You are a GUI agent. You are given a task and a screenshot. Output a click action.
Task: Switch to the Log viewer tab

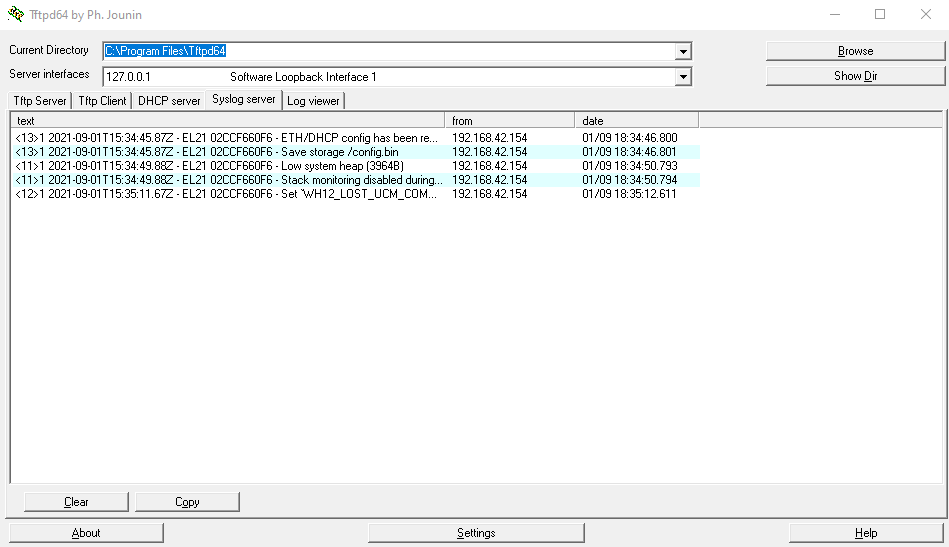[x=313, y=101]
